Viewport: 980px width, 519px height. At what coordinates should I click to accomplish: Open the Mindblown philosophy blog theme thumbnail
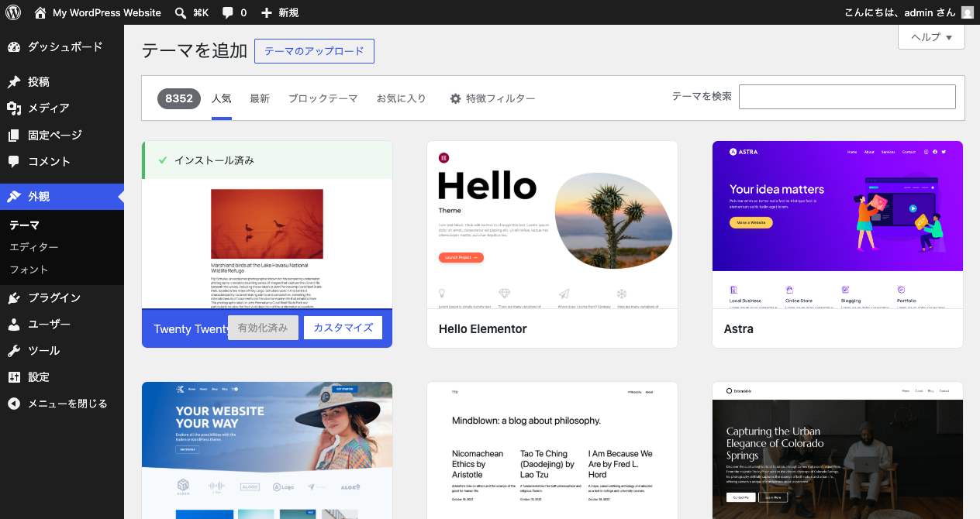[552, 450]
